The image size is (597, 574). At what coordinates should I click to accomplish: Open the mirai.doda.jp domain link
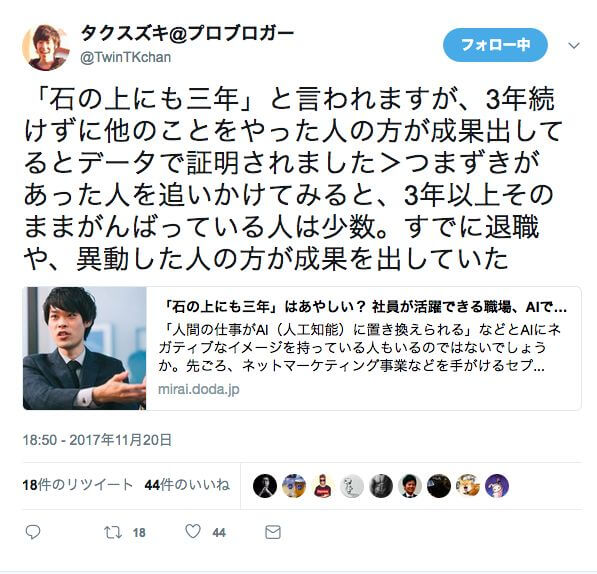(199, 389)
